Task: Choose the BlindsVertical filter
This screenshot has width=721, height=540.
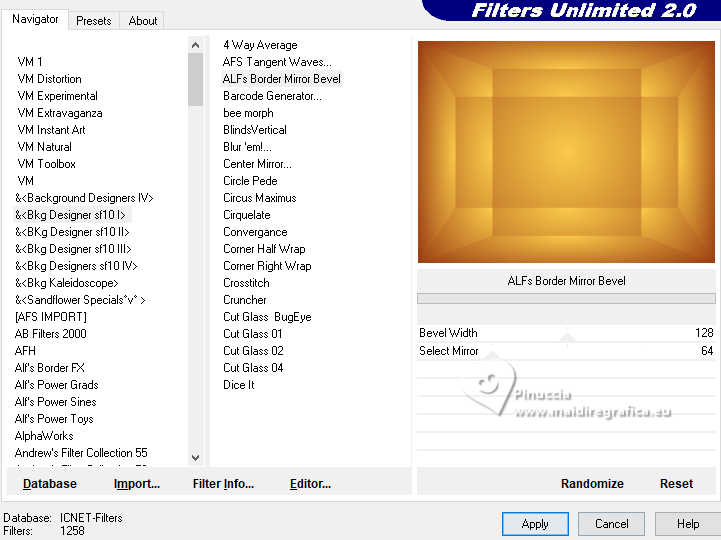Action: tap(255, 130)
